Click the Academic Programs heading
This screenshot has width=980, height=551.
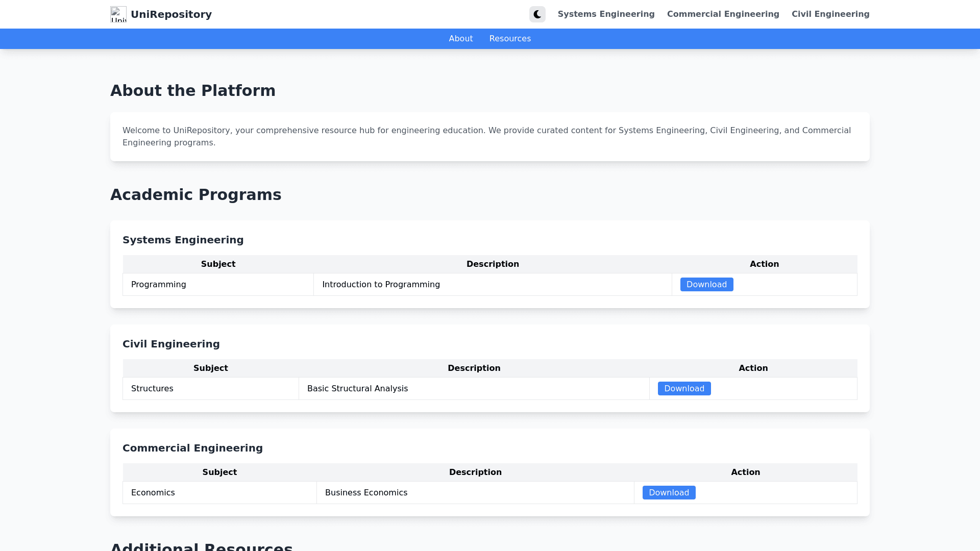[195, 195]
